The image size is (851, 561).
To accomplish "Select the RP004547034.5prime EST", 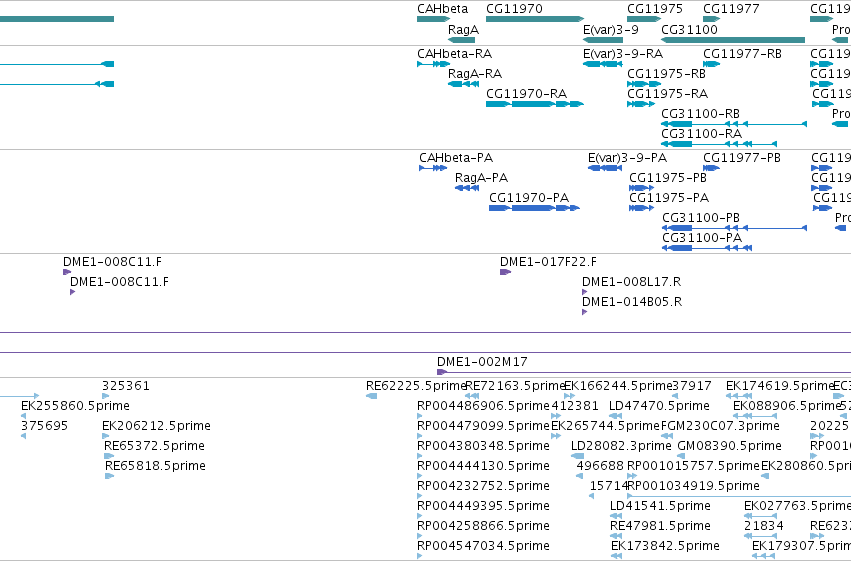I will [x=420, y=556].
